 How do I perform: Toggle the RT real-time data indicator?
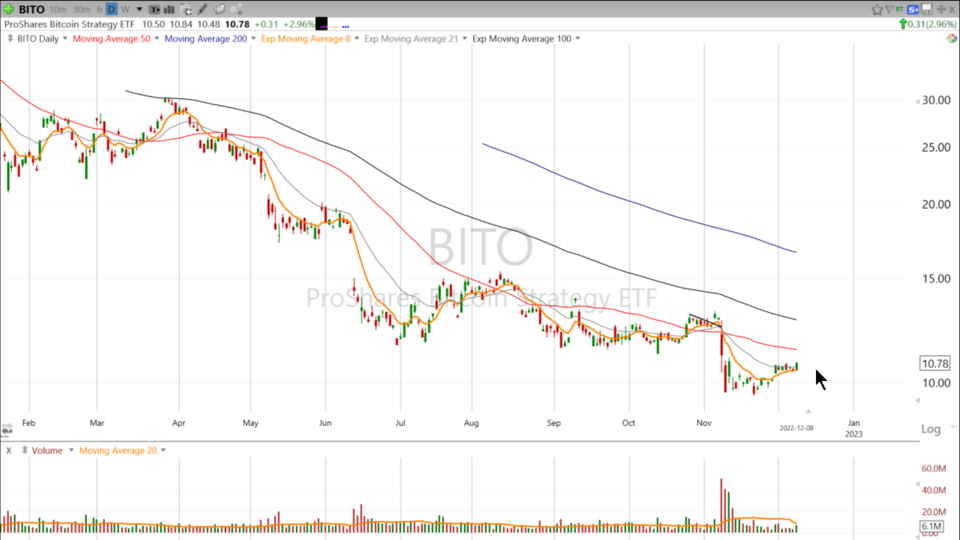897,9
